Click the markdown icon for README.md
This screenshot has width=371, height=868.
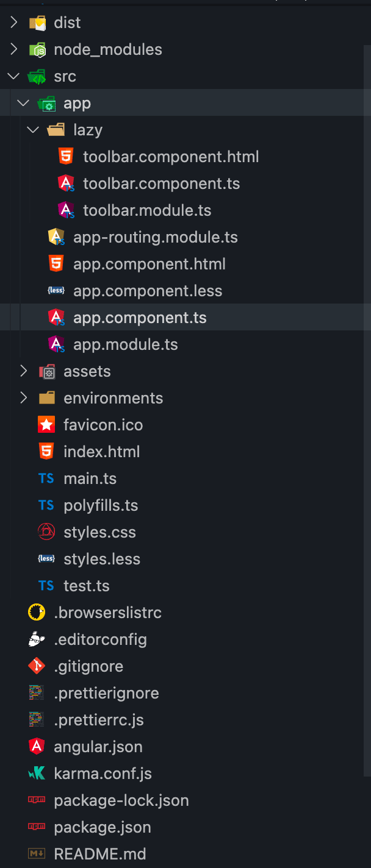tap(37, 854)
